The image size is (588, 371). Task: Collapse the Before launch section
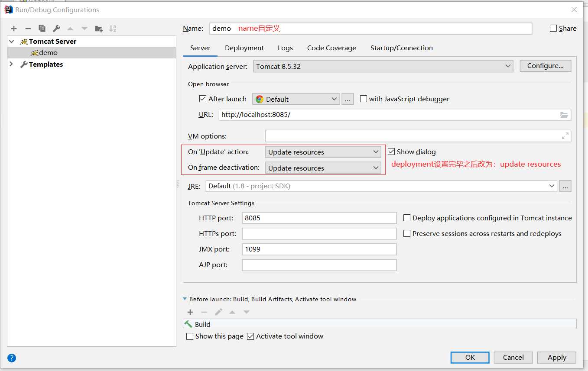(x=185, y=299)
